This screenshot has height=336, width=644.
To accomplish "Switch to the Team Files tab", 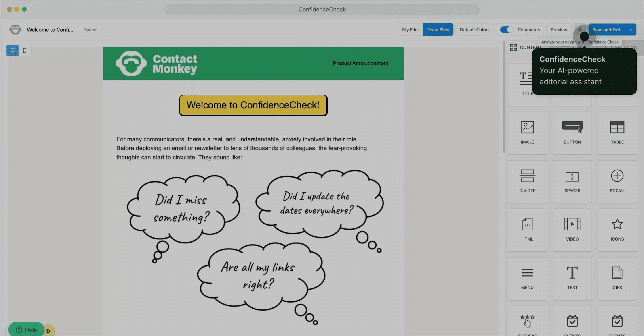I will click(x=438, y=29).
